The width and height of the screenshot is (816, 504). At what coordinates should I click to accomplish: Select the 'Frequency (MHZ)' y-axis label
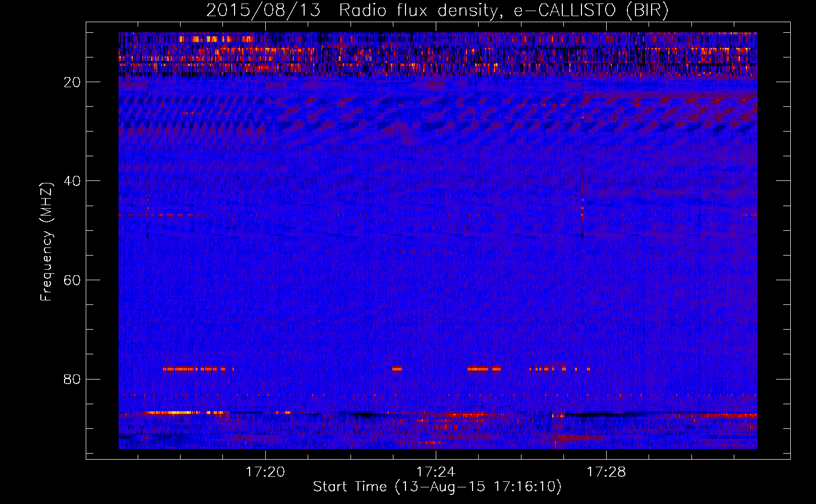coord(46,242)
